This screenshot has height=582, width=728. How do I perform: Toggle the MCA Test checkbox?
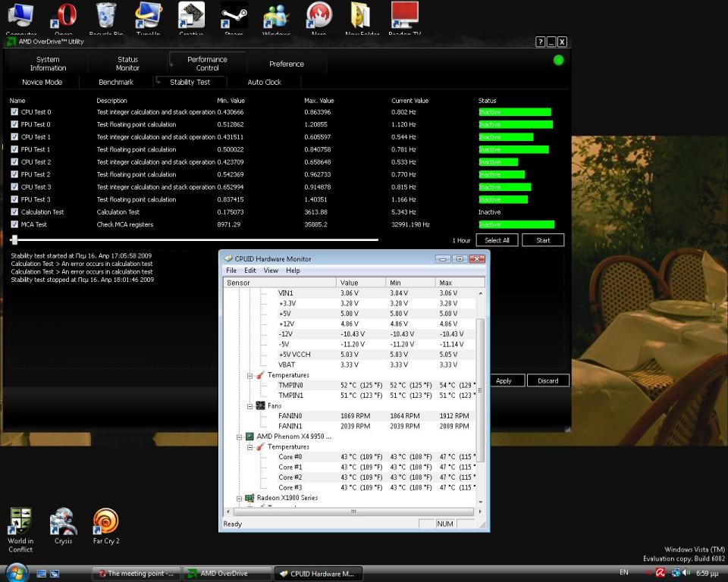tap(14, 224)
